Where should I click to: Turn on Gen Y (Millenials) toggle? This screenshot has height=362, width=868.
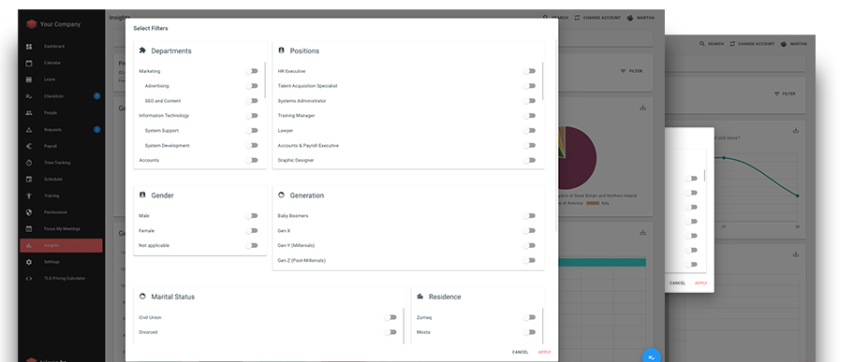click(530, 245)
